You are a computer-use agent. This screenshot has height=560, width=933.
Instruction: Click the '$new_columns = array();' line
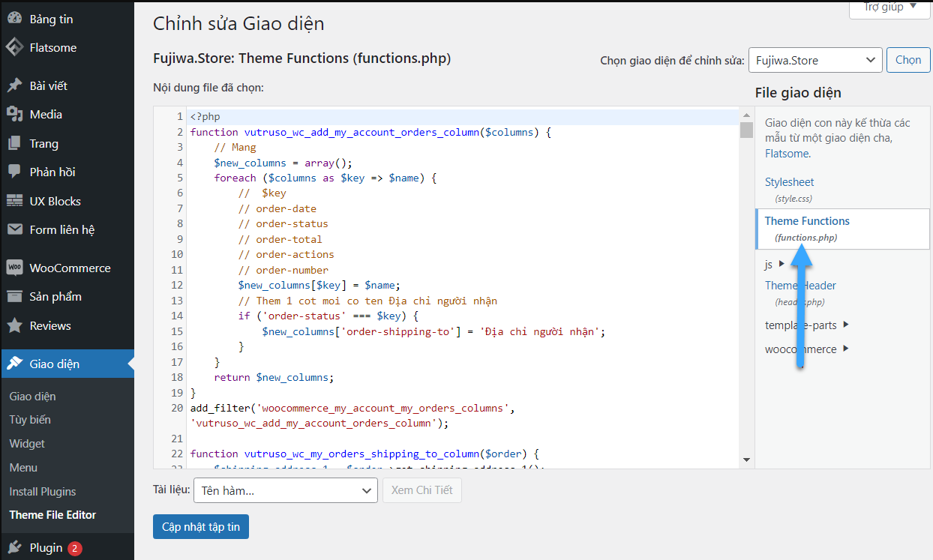click(x=283, y=163)
